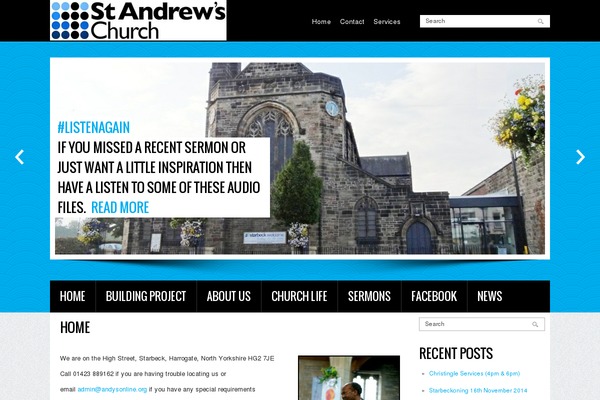Open the Starbeckoning 16th November 2014 post
Screen dimensions: 600x400
[478, 390]
